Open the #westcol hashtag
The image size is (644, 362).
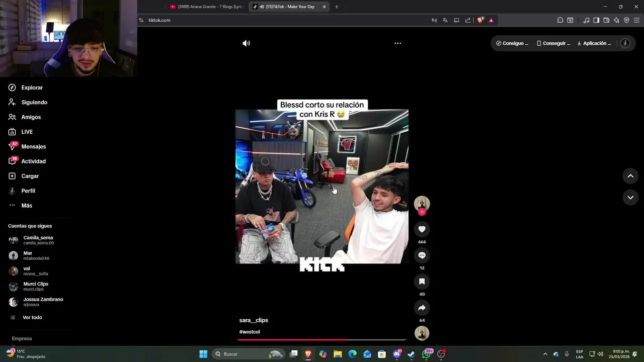point(250,332)
